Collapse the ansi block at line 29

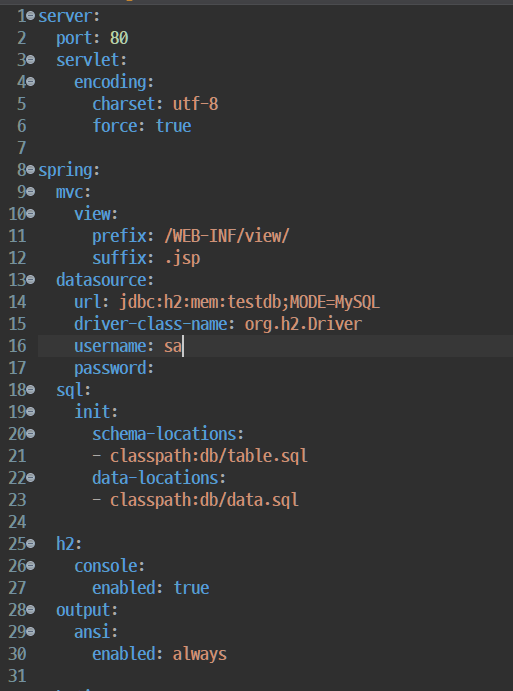(30, 632)
